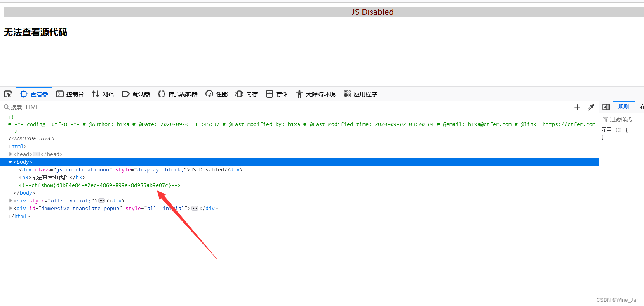644x306 pixels.
Task: Select the opening html tag line
Action: point(17,146)
